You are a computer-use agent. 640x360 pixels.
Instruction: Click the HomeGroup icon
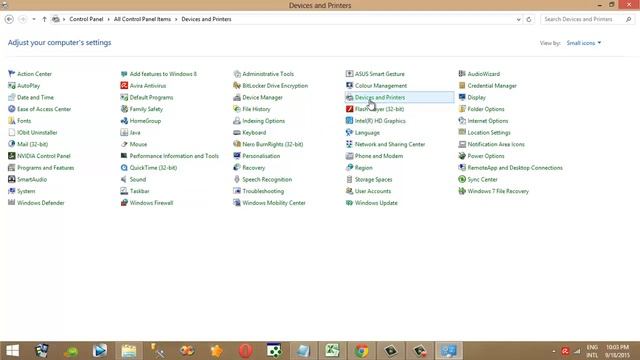(124, 121)
